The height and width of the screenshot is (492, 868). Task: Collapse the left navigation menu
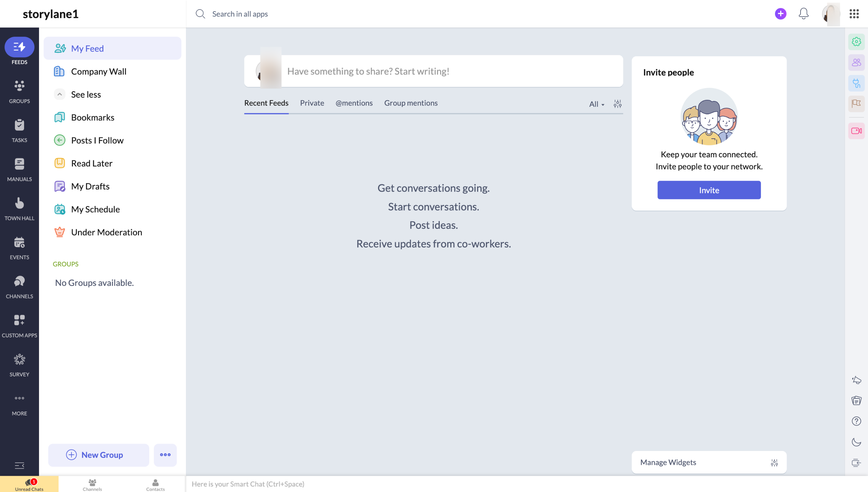pos(19,465)
